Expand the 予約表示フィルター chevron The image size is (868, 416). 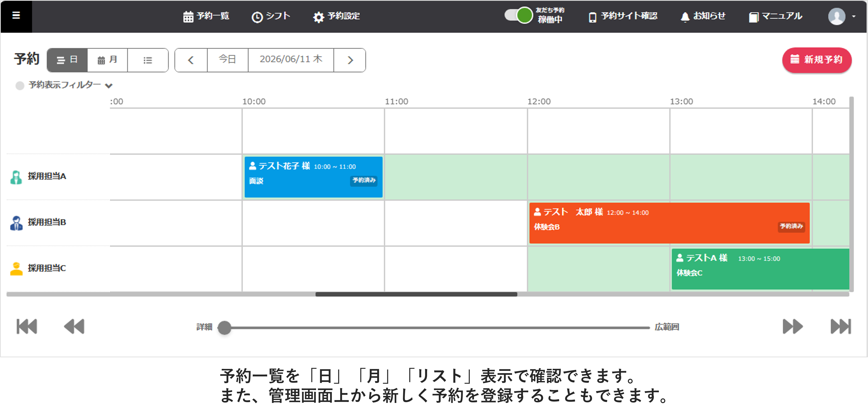click(x=108, y=86)
